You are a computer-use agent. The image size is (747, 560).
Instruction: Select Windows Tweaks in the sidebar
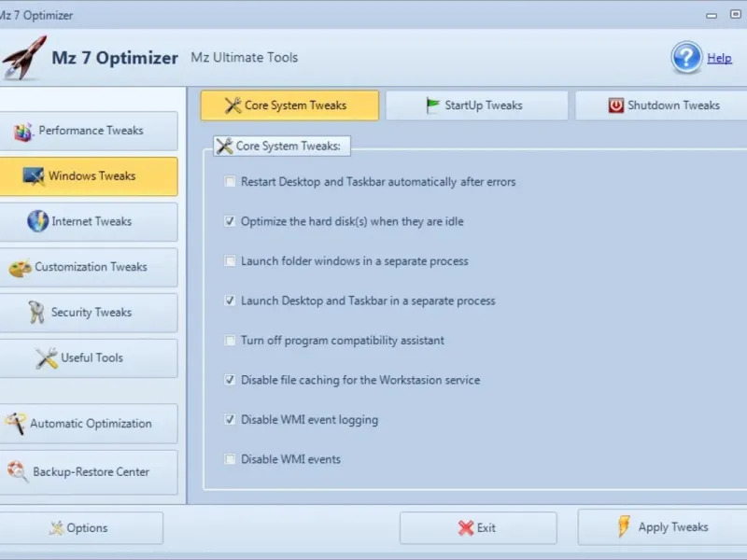point(89,176)
